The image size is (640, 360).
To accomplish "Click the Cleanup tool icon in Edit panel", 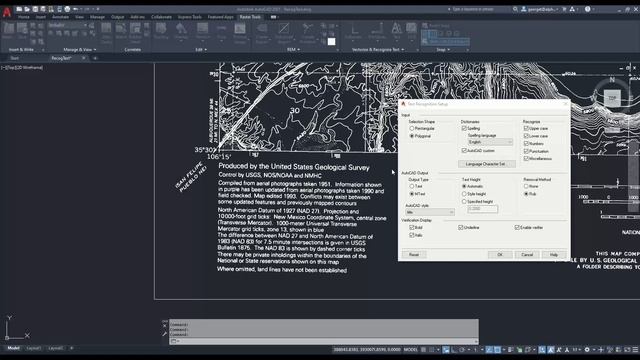I will (x=181, y=29).
